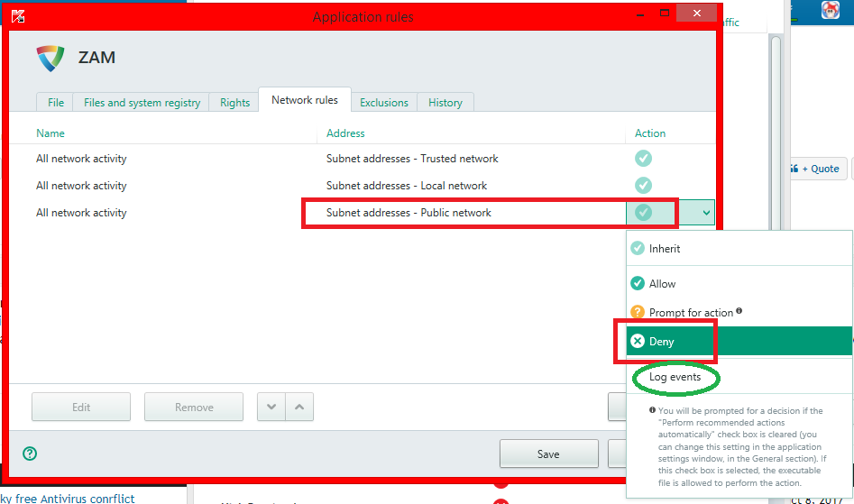Move the rule down with the down arrow button
Image resolution: width=854 pixels, height=504 pixels.
tap(271, 407)
